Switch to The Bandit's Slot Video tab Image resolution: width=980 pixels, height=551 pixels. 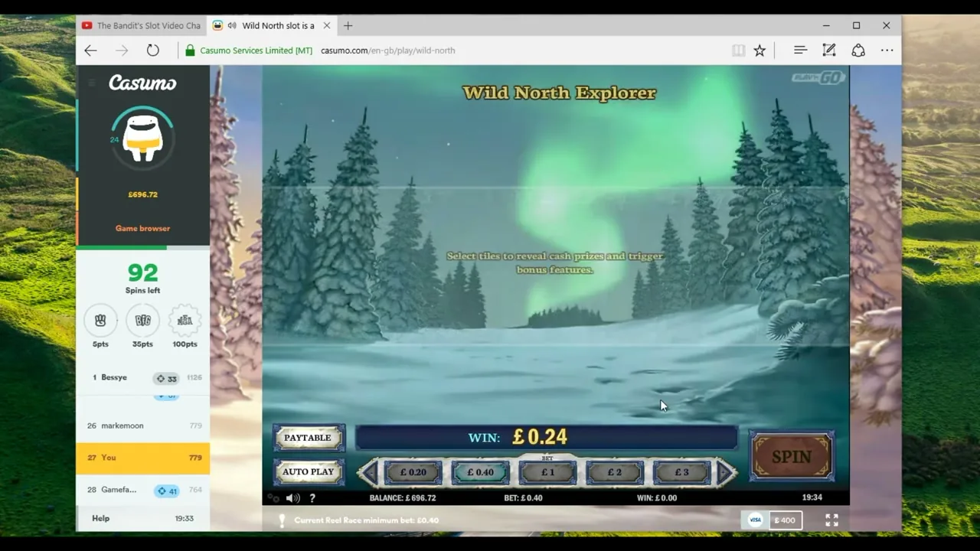[141, 25]
